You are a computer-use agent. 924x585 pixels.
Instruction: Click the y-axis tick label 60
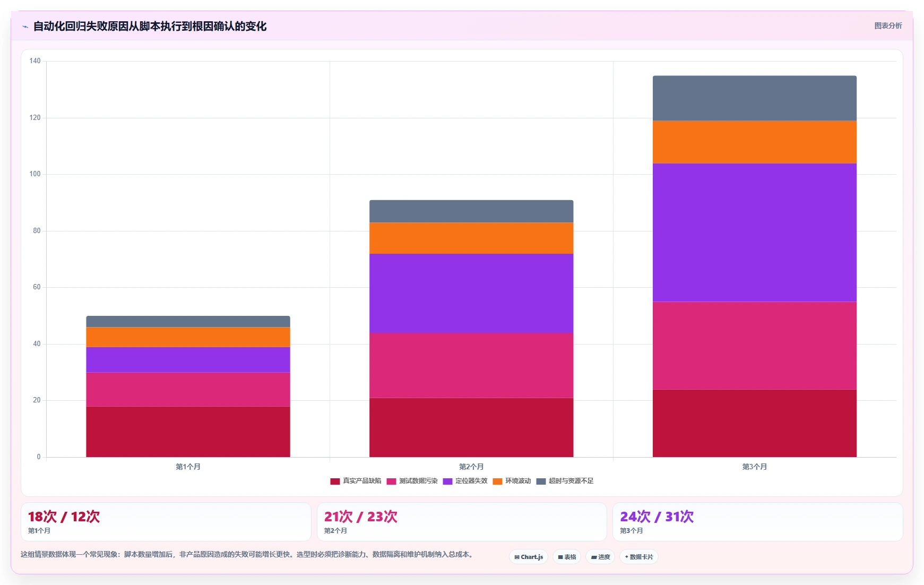click(37, 287)
